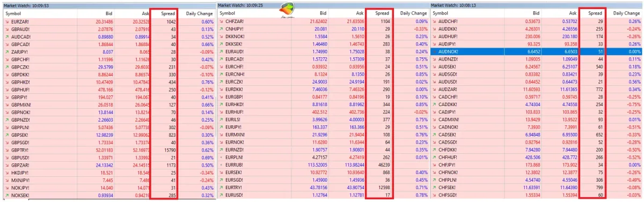Image resolution: width=644 pixels, height=202 pixels.
Task: Sort by Ask in the 10:09:25 Market Watch
Action: (x=360, y=13)
